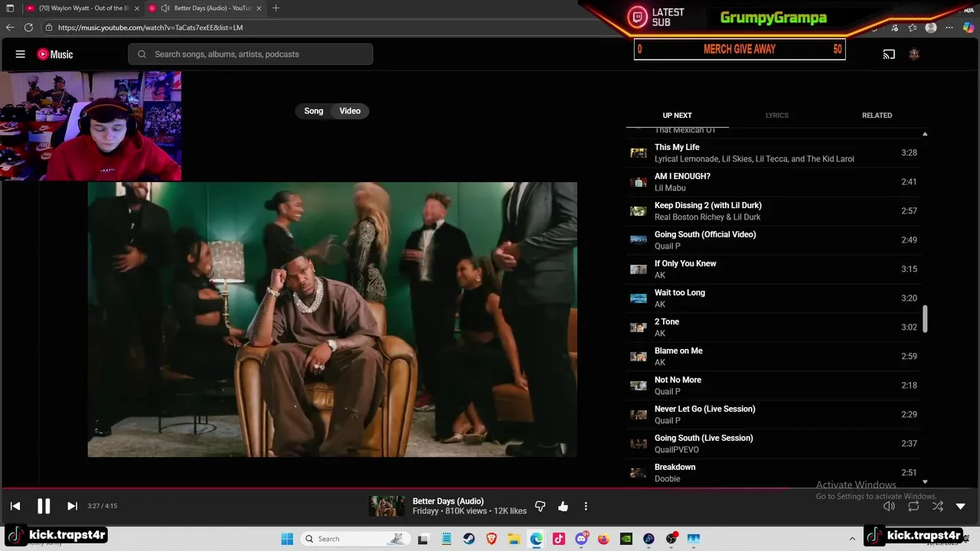Screen dimensions: 980x551
Task: Click the browser address bar URL
Action: click(150, 28)
